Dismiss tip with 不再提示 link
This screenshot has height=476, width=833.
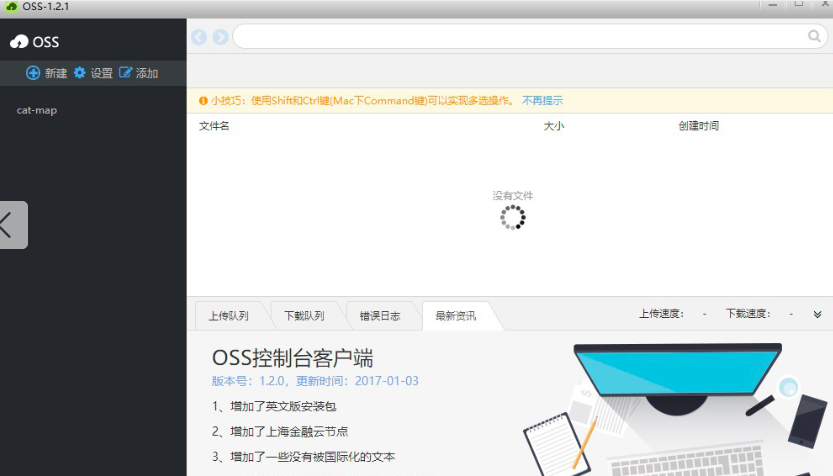[x=542, y=101]
